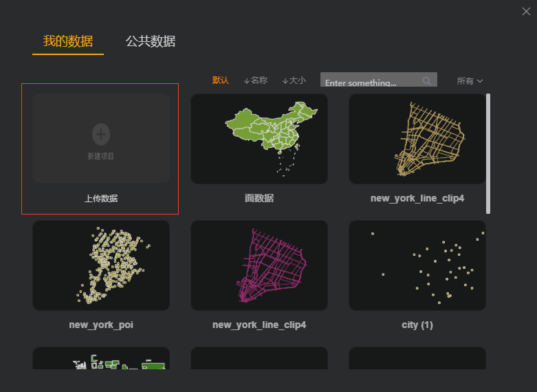Select the gold new_york_line_clip4 thumbnail
This screenshot has width=537, height=392.
417,139
